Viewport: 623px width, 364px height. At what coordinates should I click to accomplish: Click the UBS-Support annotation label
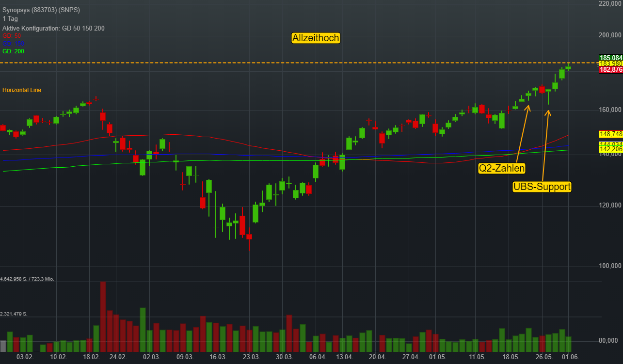[x=542, y=187]
